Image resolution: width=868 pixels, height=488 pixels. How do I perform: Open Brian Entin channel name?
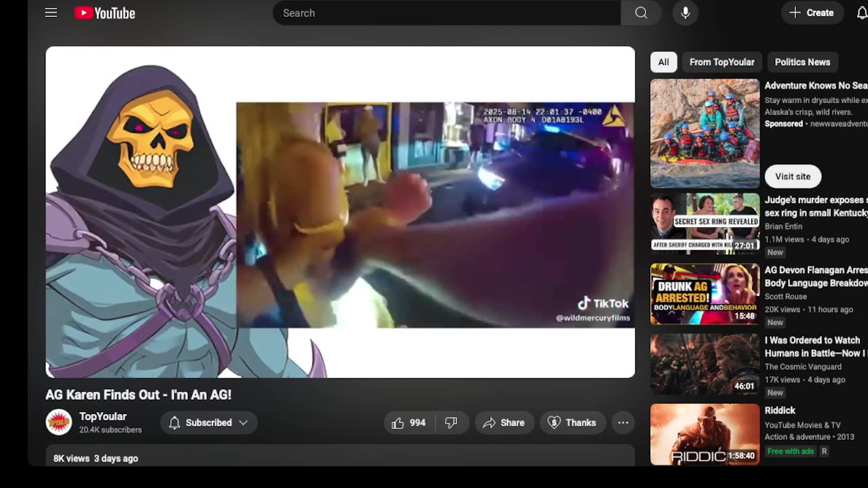pyautogui.click(x=783, y=226)
